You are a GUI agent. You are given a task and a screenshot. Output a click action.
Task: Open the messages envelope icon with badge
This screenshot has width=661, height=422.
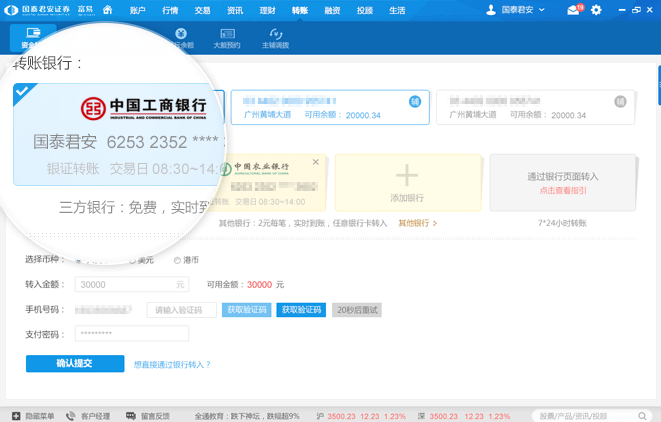click(x=574, y=10)
